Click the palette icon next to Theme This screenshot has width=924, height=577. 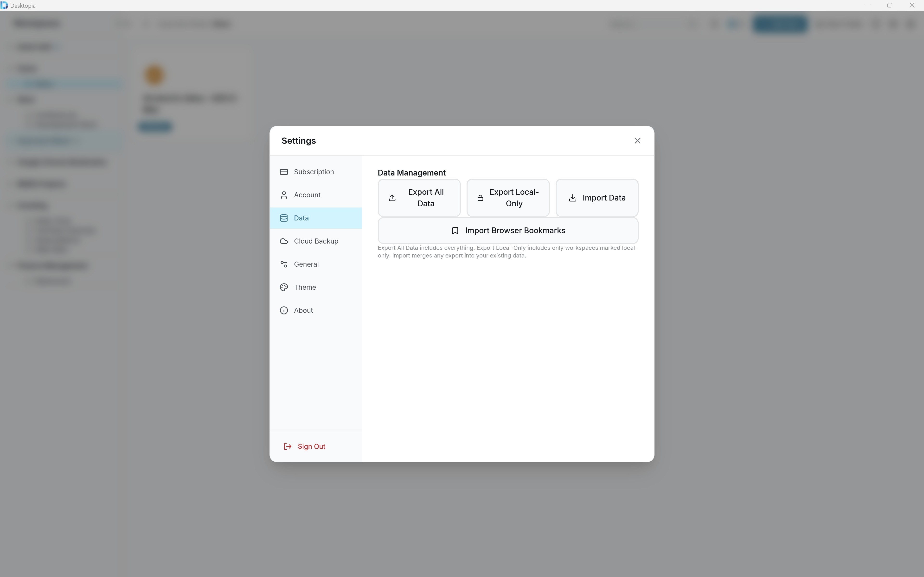284,287
